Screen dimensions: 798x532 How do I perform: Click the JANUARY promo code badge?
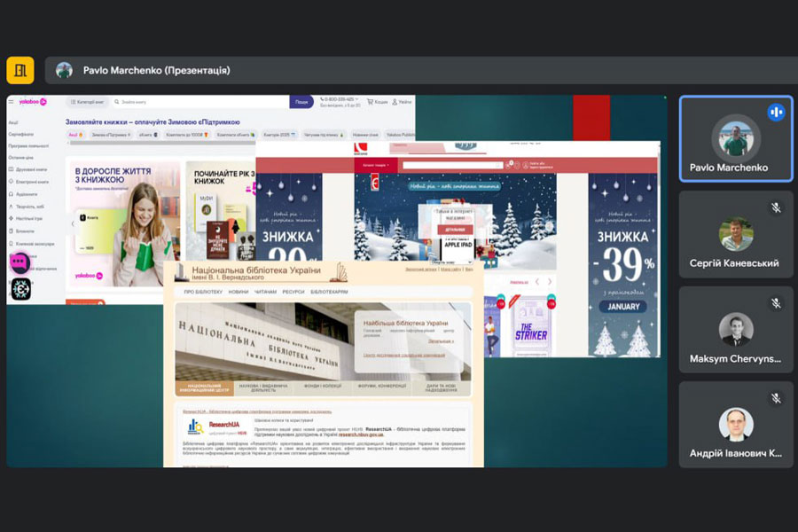pos(623,307)
